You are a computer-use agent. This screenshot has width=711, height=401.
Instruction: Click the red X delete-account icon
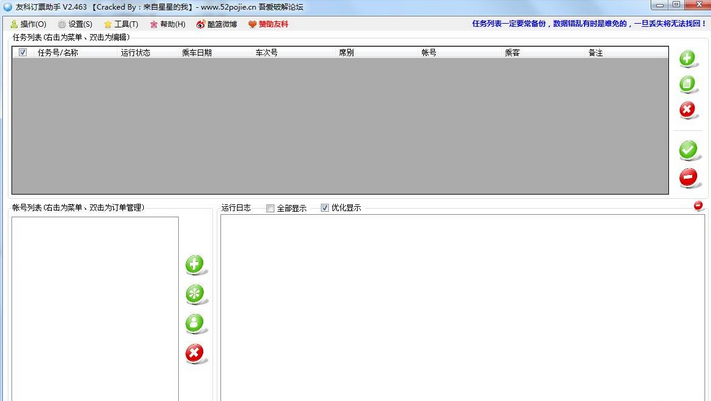195,353
